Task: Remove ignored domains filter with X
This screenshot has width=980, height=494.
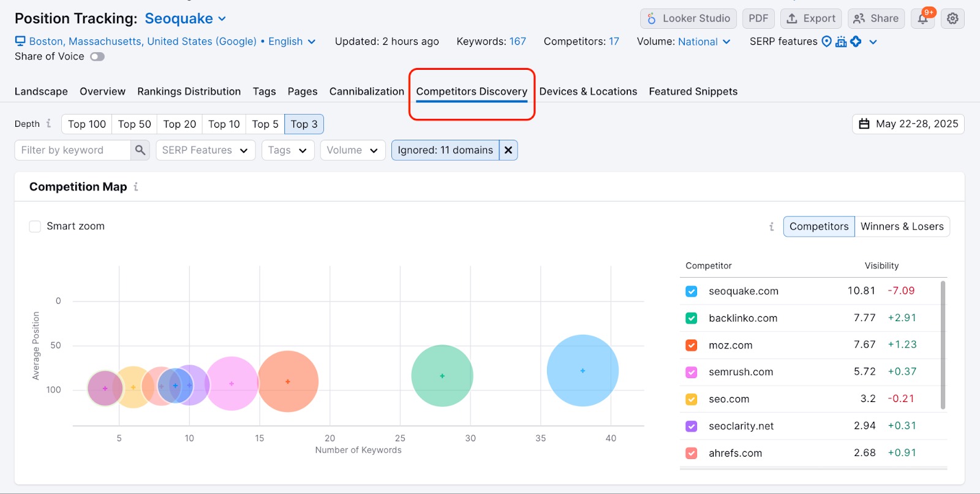Action: (x=508, y=150)
